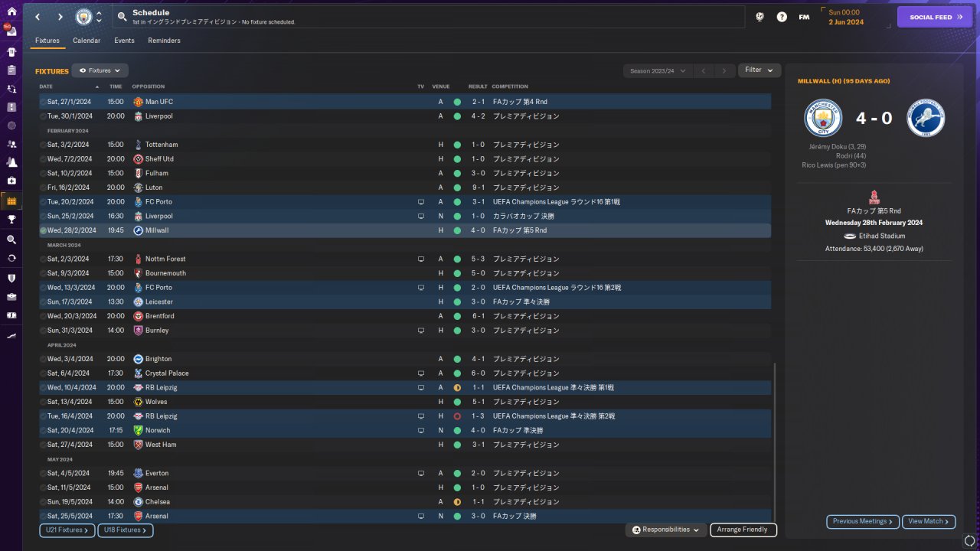Open the FM menu
Screen dimensions: 980x551
(x=804, y=17)
